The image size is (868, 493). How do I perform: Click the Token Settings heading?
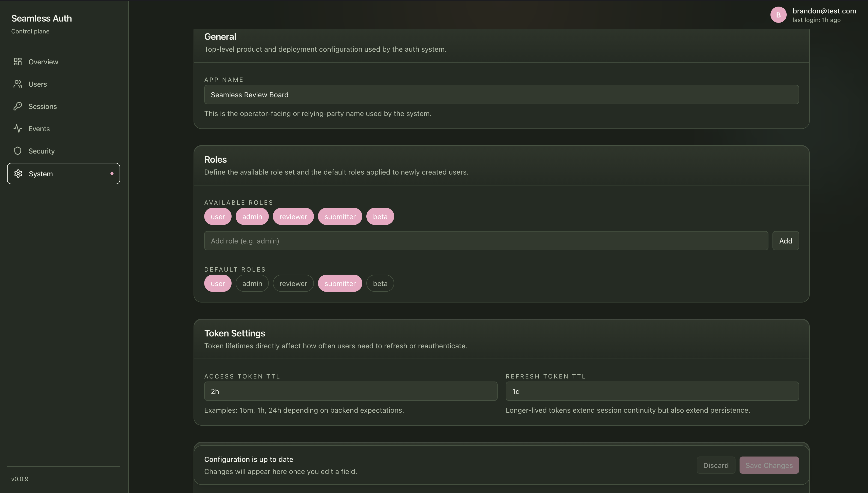coord(235,333)
